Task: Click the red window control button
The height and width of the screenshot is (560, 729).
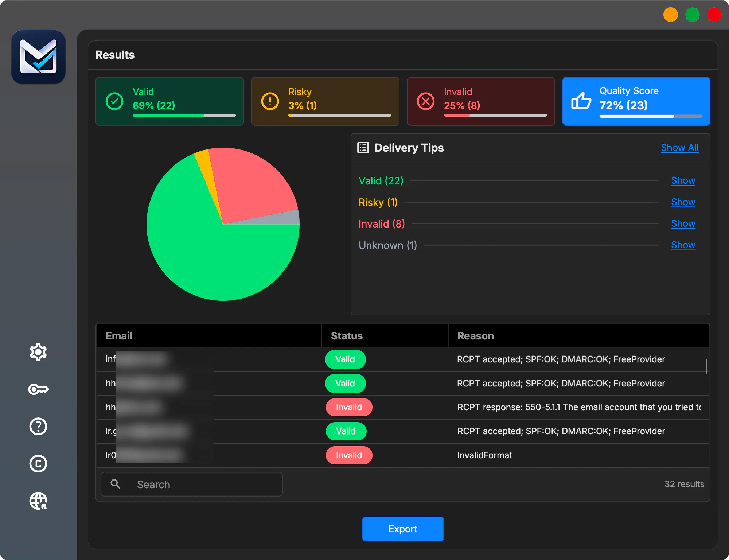Action: [x=714, y=15]
